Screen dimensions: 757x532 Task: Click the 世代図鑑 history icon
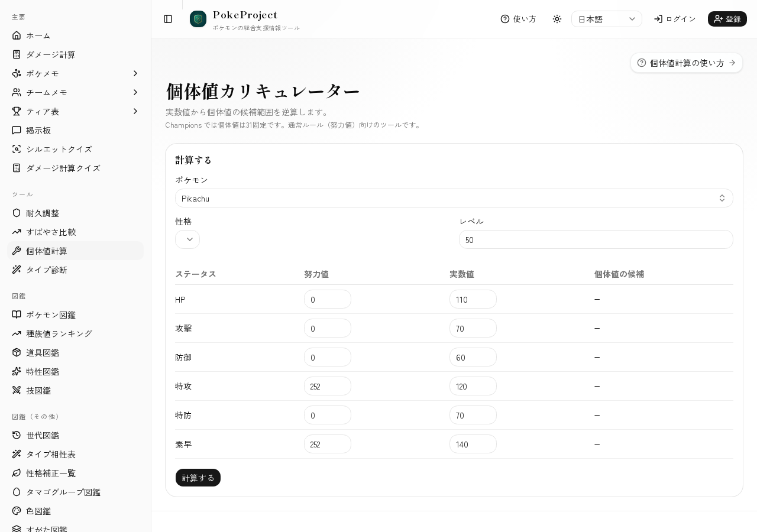pos(17,435)
